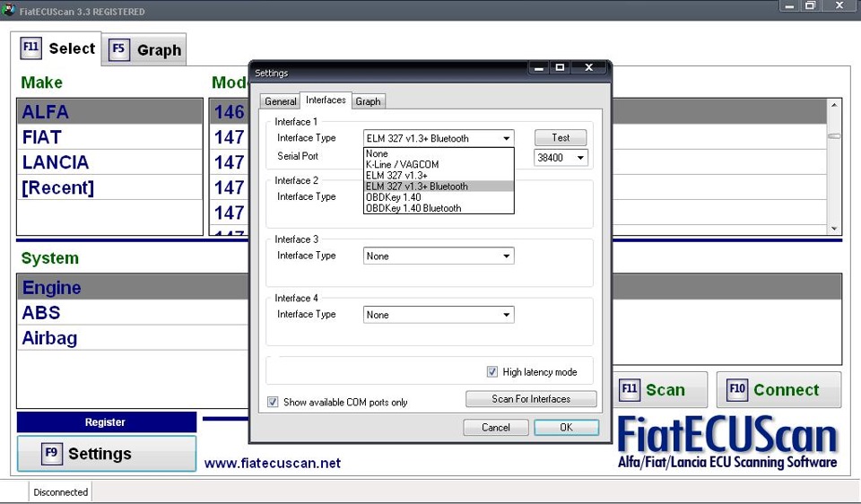Image resolution: width=861 pixels, height=504 pixels.
Task: Select model 146 in Model list
Action: (230, 112)
